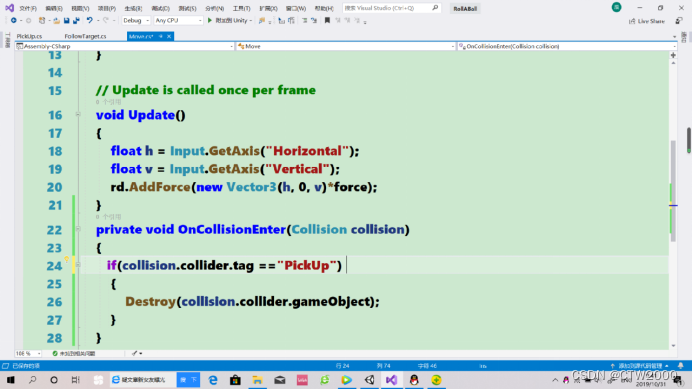Open the 视图(V) menu
This screenshot has height=390, width=693.
pos(80,8)
